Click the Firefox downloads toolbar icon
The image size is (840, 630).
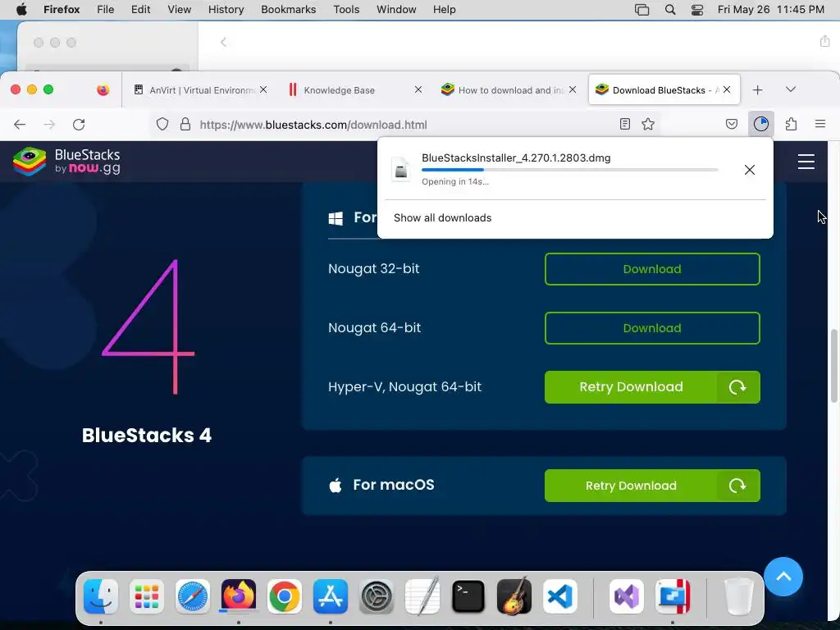point(760,125)
